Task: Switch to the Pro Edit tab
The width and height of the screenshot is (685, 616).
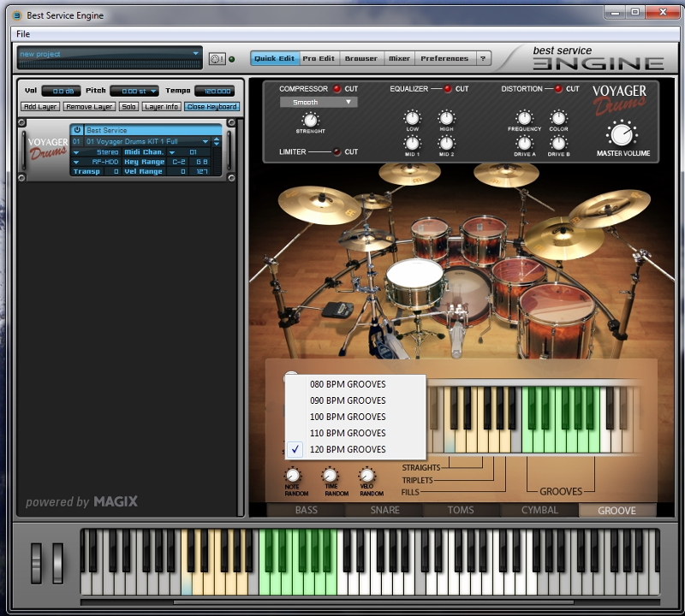Action: [x=319, y=58]
